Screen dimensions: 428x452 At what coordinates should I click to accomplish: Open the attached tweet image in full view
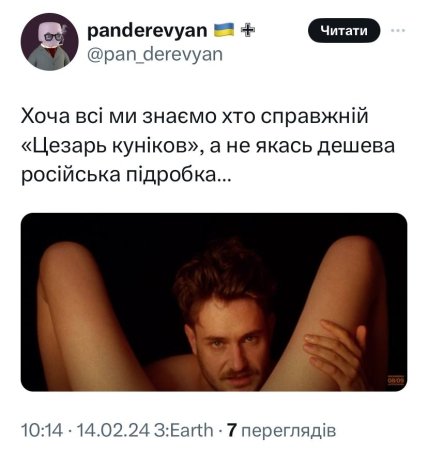pos(214,302)
